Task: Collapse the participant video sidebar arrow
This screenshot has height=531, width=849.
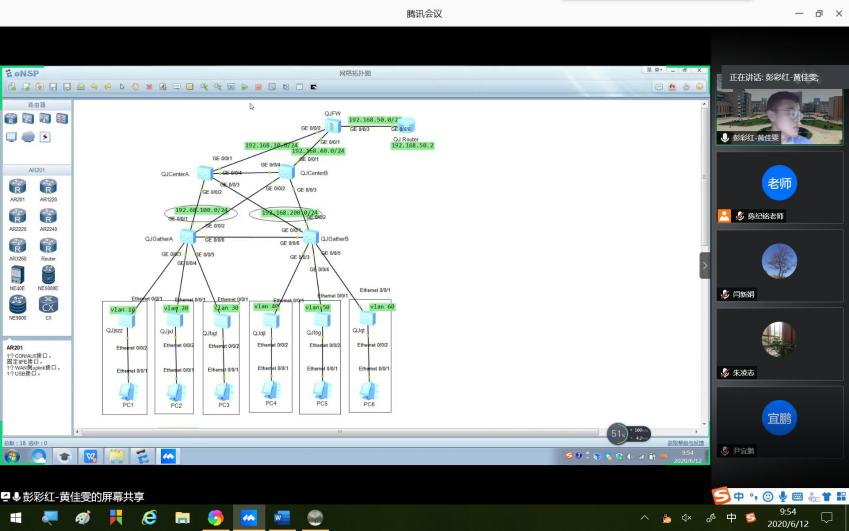Action: click(x=704, y=266)
